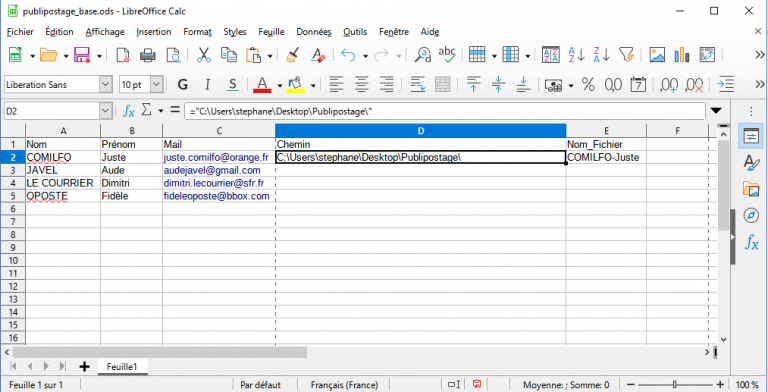Open the sidebar Navigator deck
The image size is (768, 392).
pos(751,215)
